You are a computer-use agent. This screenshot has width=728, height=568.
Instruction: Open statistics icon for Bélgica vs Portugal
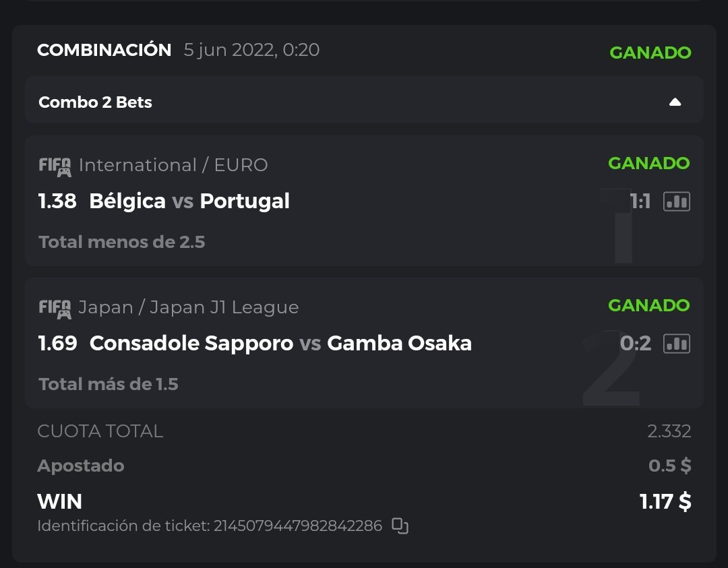[676, 201]
